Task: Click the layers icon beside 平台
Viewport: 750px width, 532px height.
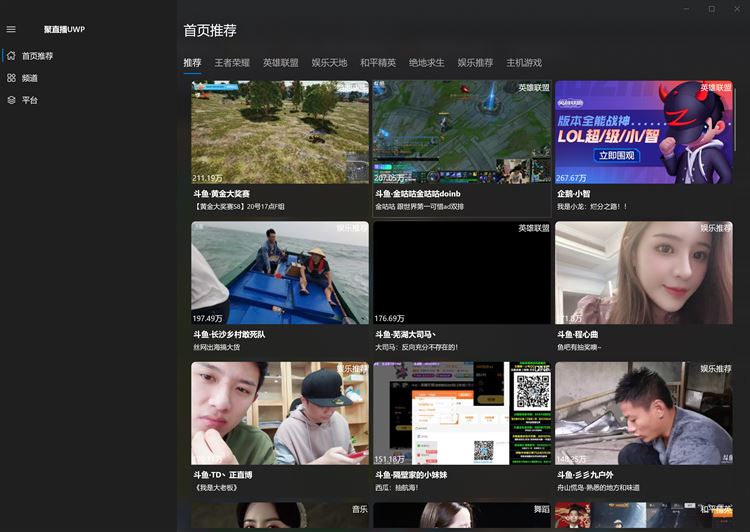Action: click(x=11, y=100)
